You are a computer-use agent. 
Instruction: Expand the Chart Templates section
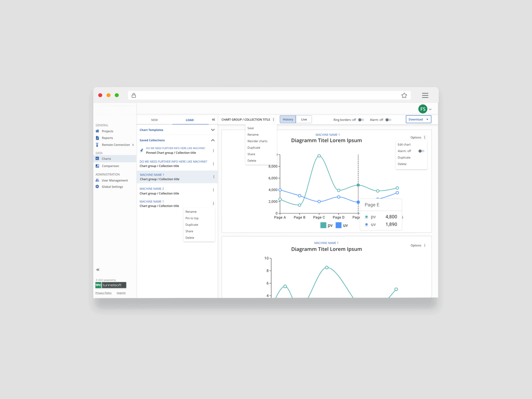click(213, 130)
